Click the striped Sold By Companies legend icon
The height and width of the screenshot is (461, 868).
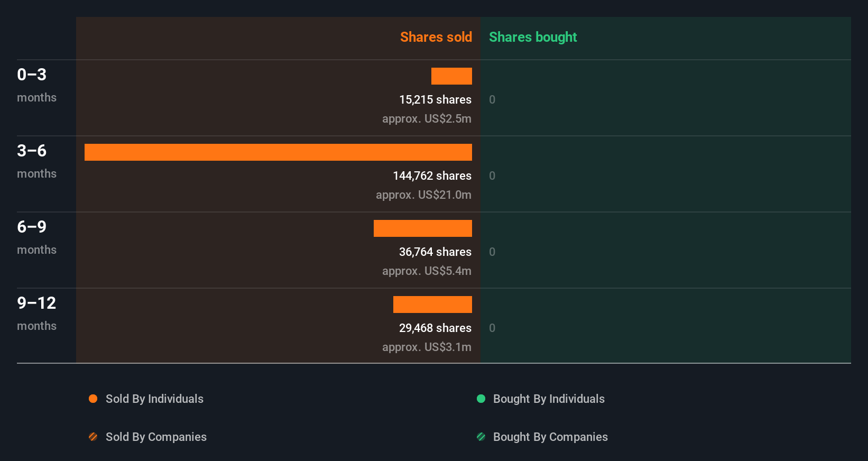point(93,437)
